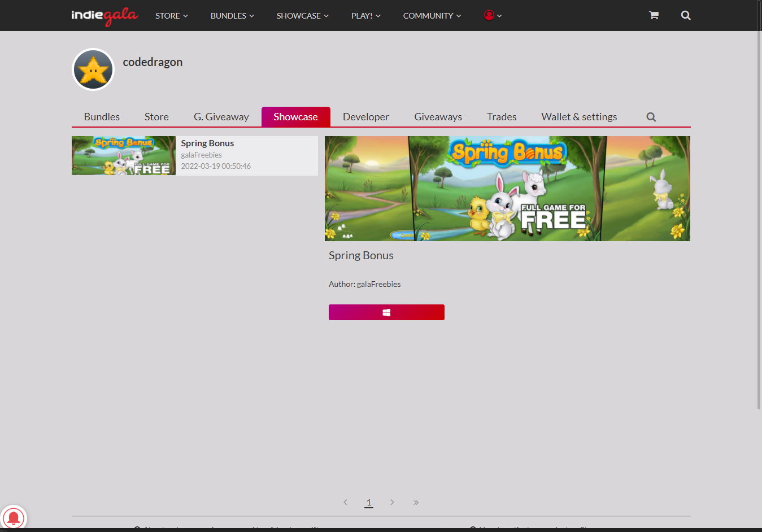Open the Trades tab
Viewport: 762px width, 532px height.
coord(502,117)
